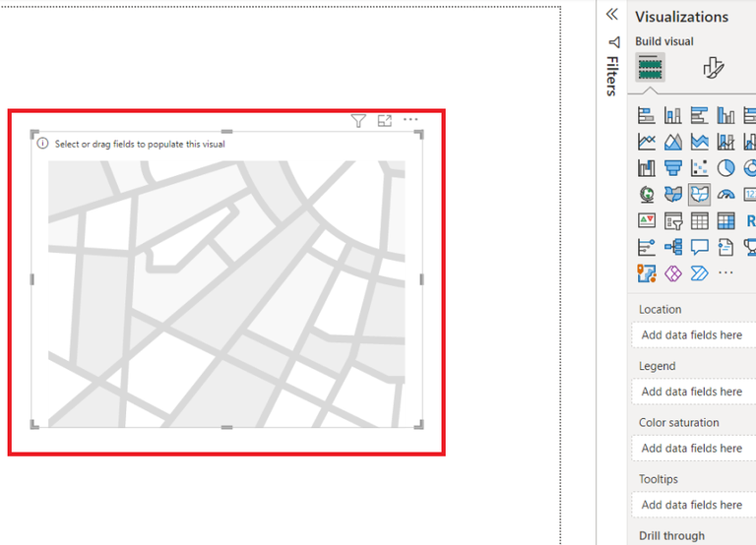Click the Build visual label
This screenshot has width=756, height=545.
click(663, 41)
